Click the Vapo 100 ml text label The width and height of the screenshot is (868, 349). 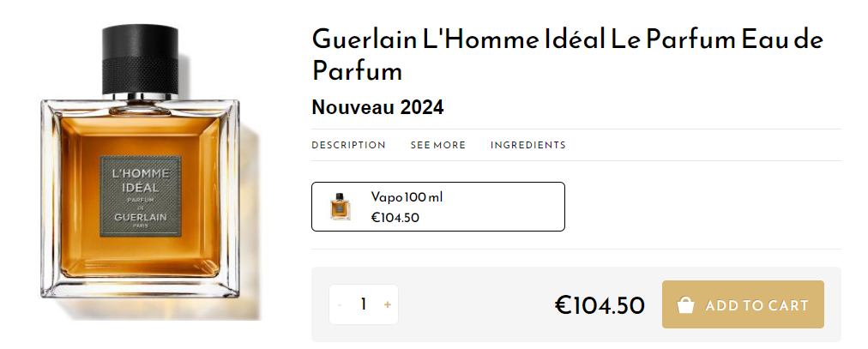(x=407, y=197)
